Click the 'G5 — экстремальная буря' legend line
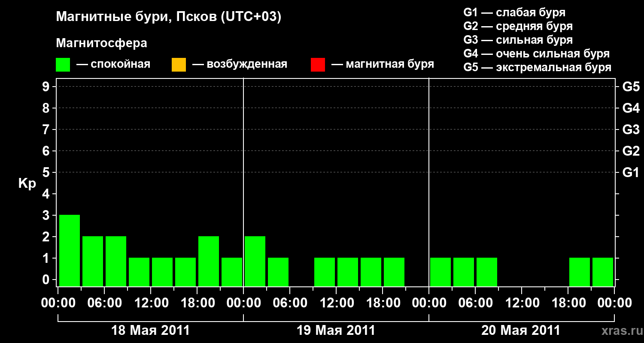Screen dimensions: 644x343 [x=538, y=67]
